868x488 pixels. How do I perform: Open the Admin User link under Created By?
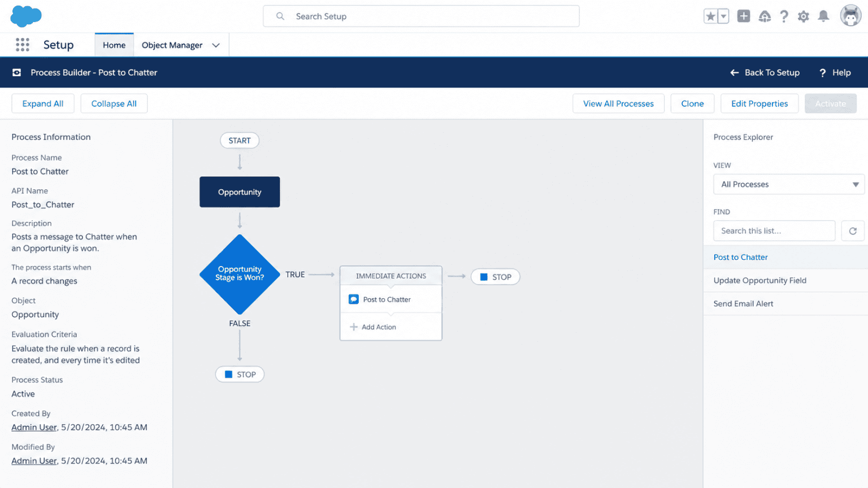[34, 427]
